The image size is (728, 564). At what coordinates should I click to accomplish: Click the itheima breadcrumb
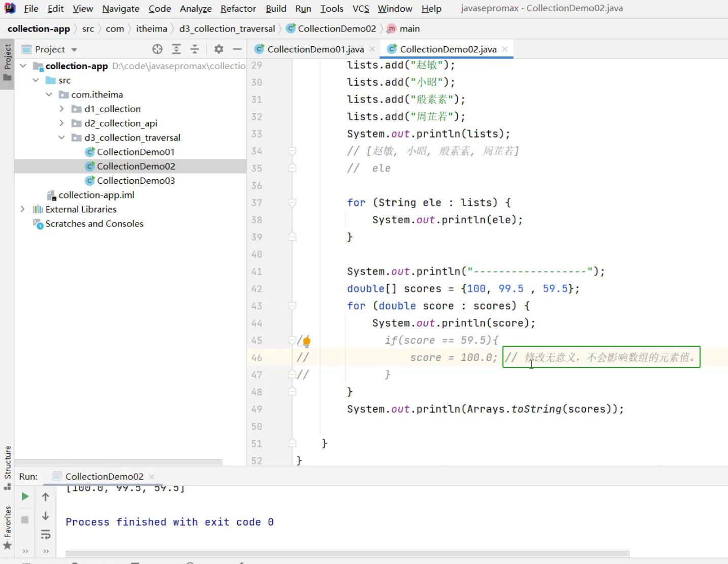pyautogui.click(x=151, y=28)
